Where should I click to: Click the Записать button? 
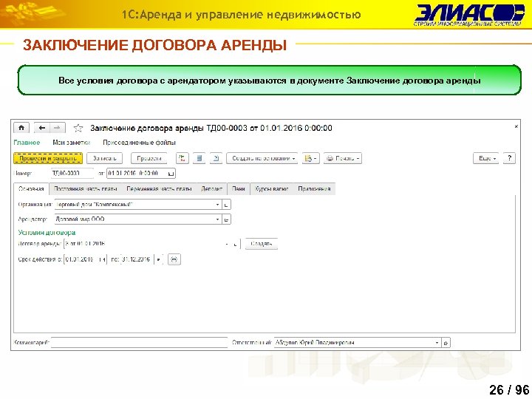pyautogui.click(x=104, y=158)
